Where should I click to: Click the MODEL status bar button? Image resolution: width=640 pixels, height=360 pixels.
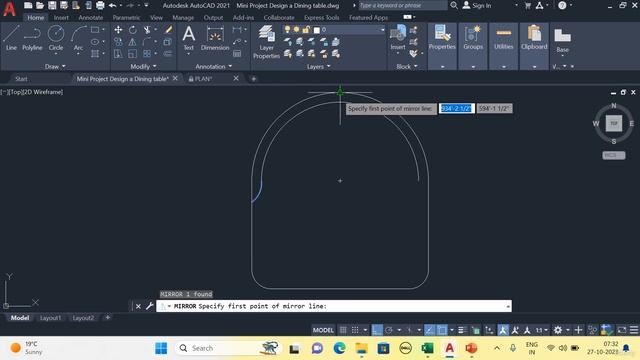click(x=323, y=330)
